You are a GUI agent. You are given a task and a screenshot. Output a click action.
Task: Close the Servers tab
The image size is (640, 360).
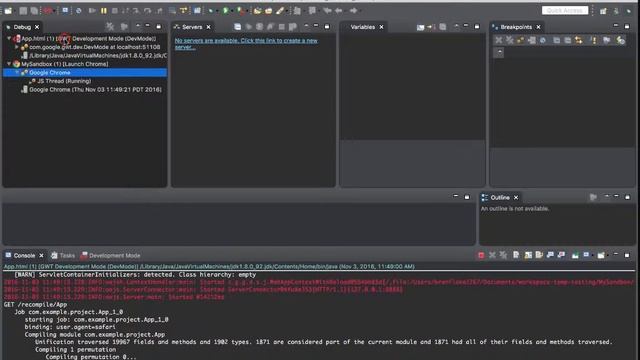[x=209, y=27]
